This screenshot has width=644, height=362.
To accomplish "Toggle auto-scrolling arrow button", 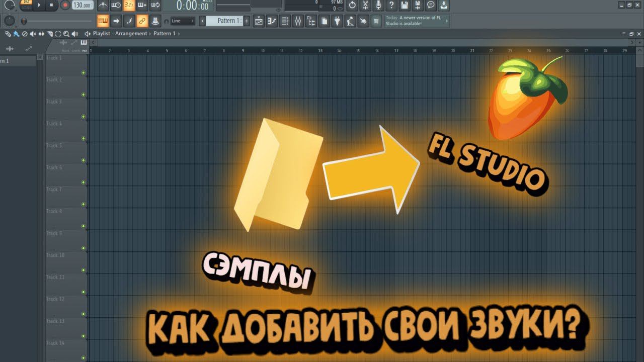I will pos(116,21).
